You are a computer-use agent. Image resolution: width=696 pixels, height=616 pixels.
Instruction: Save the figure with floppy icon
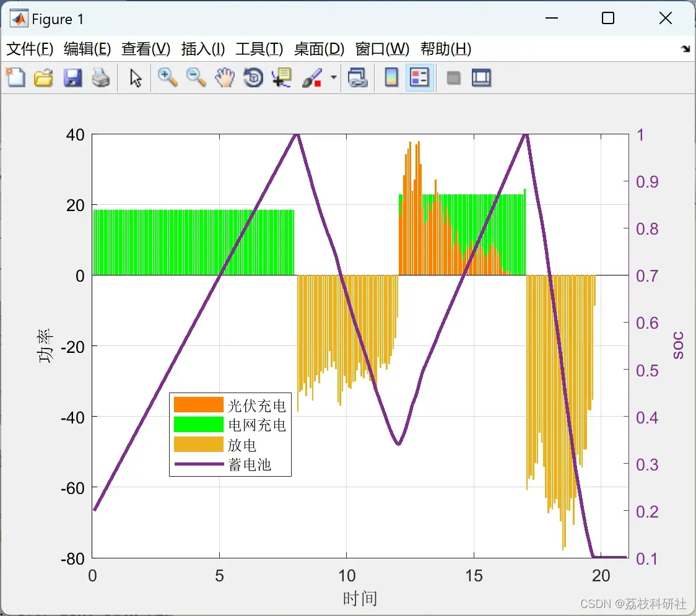point(72,77)
